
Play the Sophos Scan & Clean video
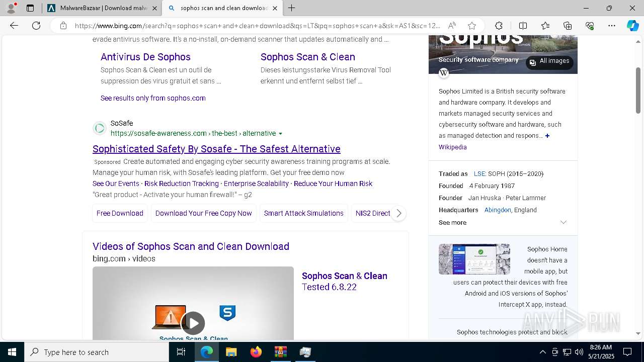(193, 323)
